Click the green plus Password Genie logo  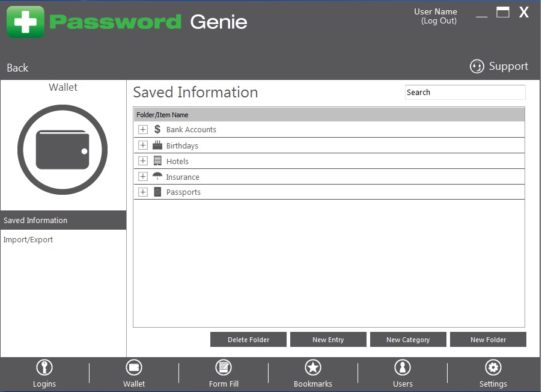pyautogui.click(x=26, y=22)
